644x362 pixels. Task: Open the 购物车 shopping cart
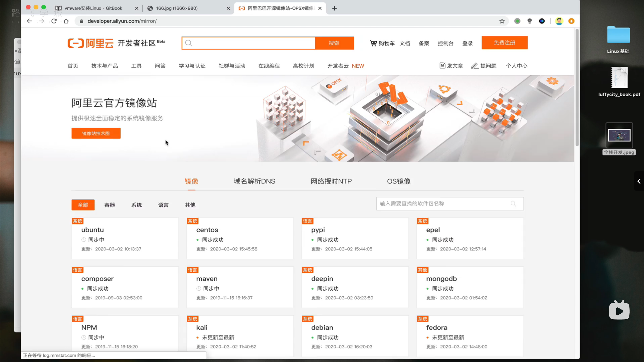[x=382, y=43]
